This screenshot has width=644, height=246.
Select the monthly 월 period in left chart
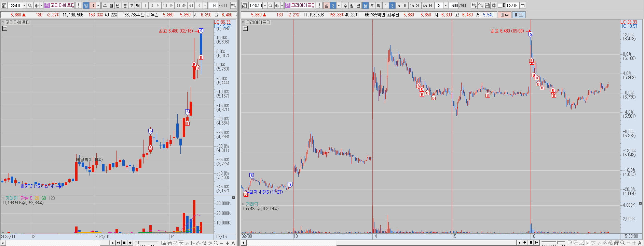[111, 5]
